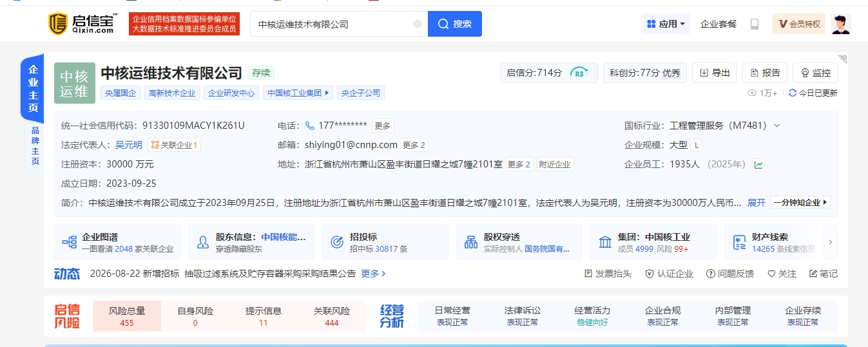This screenshot has height=347, width=868.
Task: Show 更多 2 email addresses
Action: [414, 145]
